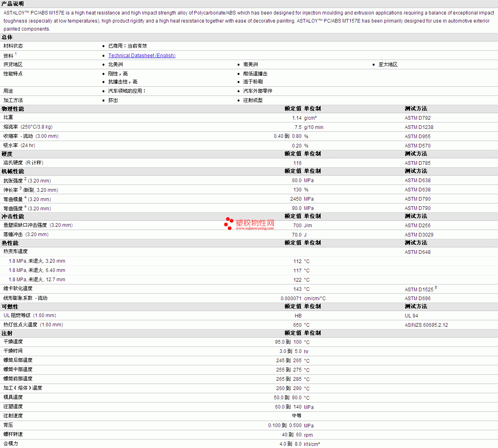This screenshot has width=498, height=448.
Task: Click the ASTM D648 test method
Action: (418, 252)
